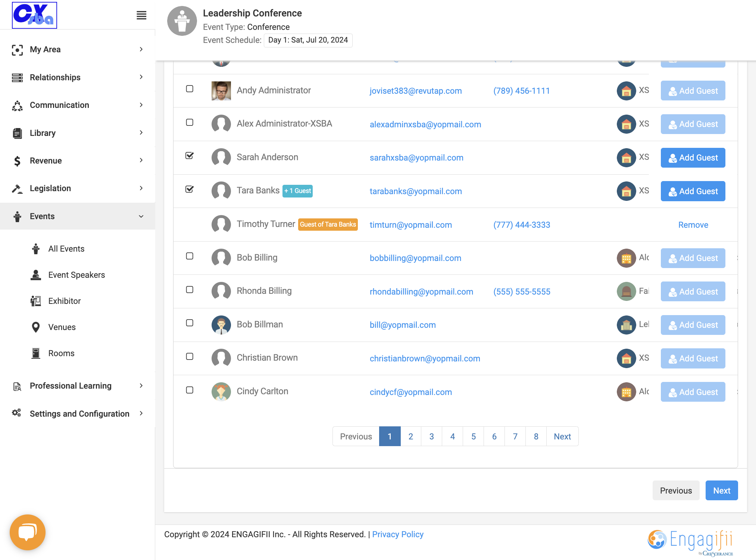Expand the My Area menu
Viewport: 756px width, 560px height.
78,49
